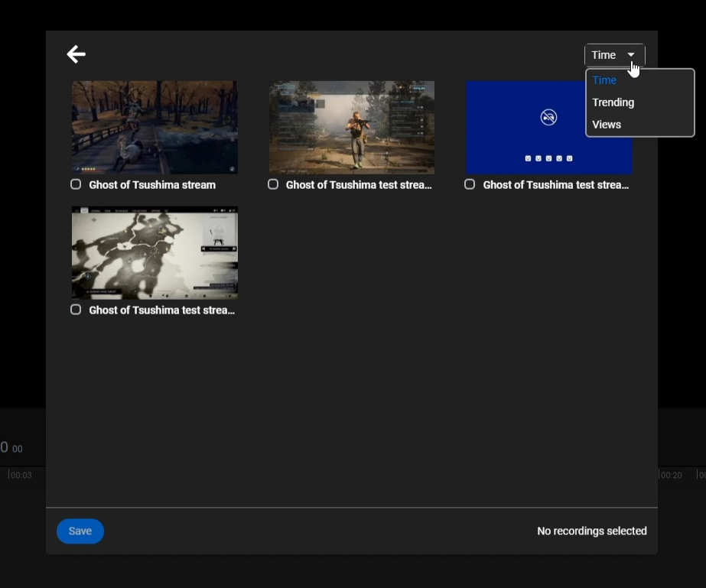Sort recordings by Trending
Image resolution: width=706 pixels, height=588 pixels.
coord(613,102)
